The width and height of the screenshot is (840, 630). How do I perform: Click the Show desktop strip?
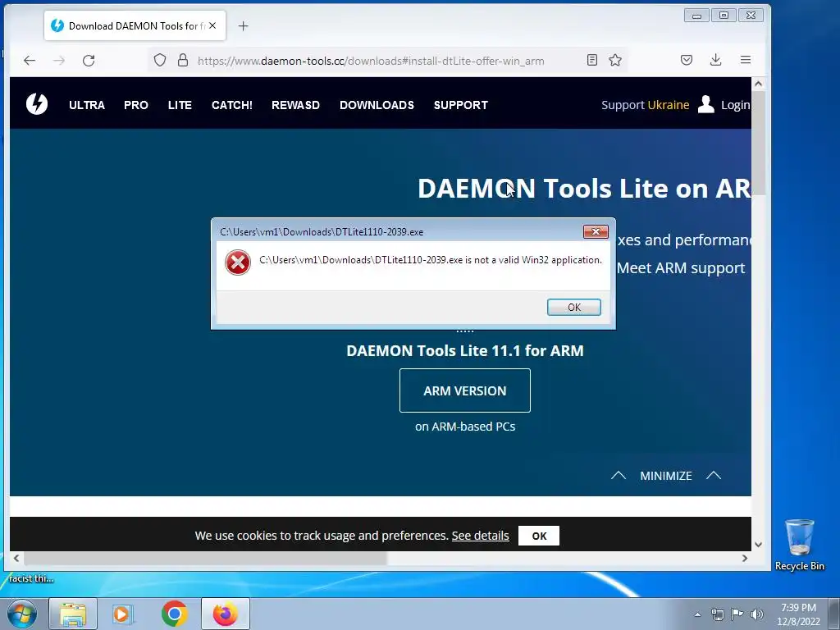[x=834, y=614]
